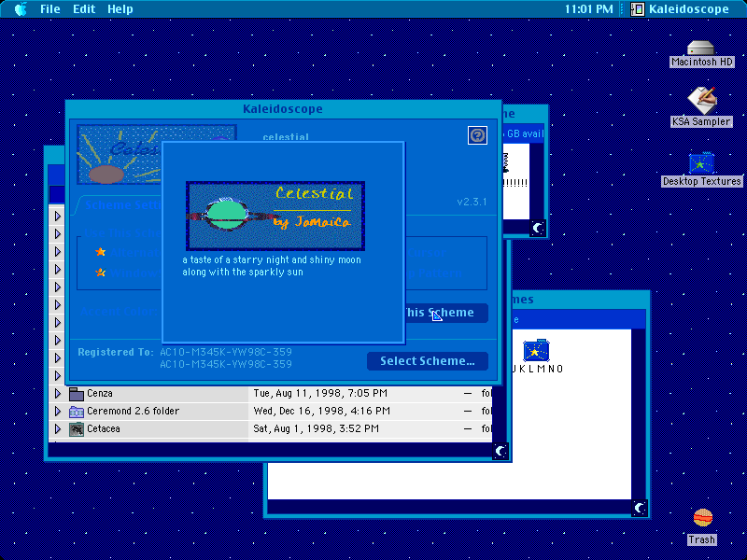This screenshot has height=560, width=747.
Task: Open the Apple menu
Action: (x=21, y=8)
